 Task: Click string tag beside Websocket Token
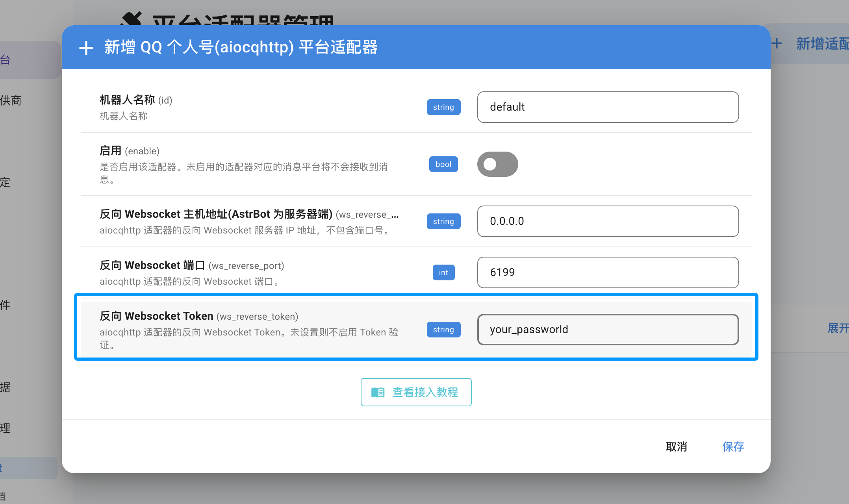(443, 330)
